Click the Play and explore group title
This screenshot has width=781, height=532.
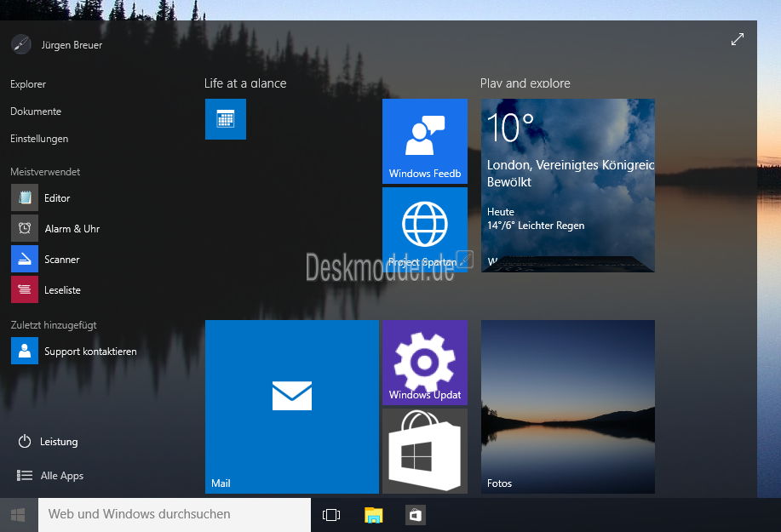click(525, 83)
